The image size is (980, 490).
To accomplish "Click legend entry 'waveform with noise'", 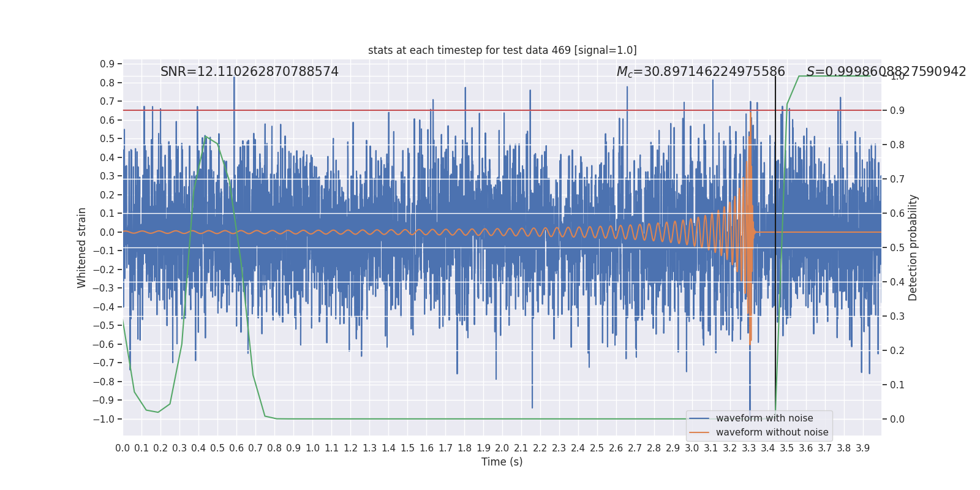I will coord(764,418).
